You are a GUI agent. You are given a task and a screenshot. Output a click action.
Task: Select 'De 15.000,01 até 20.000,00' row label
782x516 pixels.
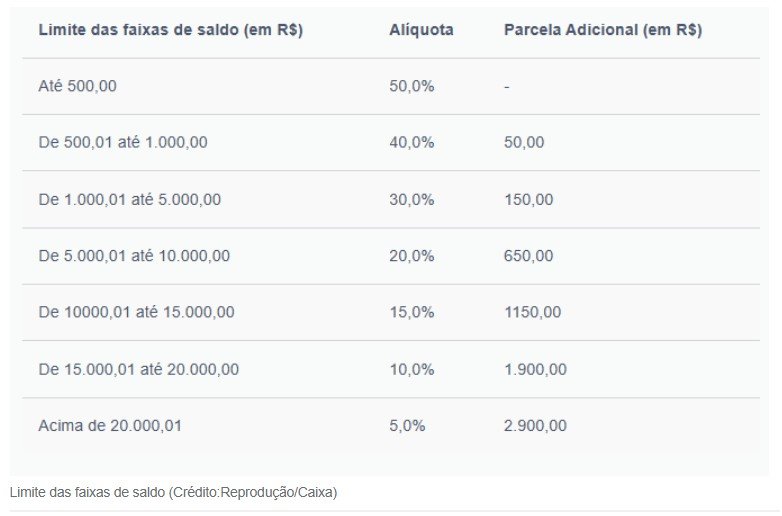coord(139,369)
